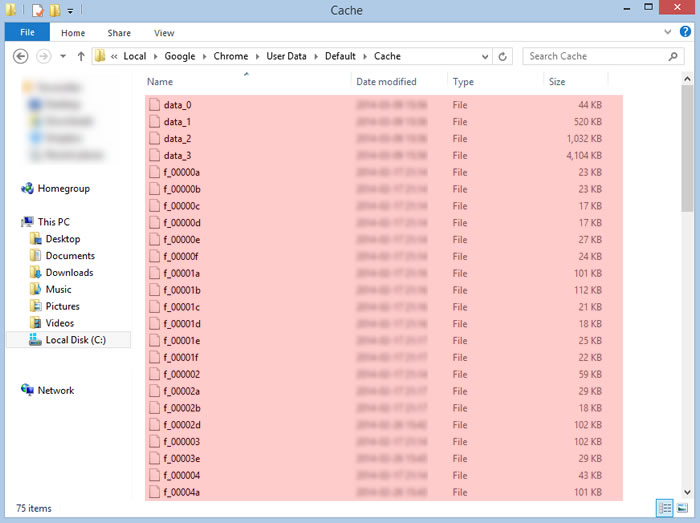Select the file named f_00003e
The height and width of the screenshot is (523, 700).
(182, 459)
